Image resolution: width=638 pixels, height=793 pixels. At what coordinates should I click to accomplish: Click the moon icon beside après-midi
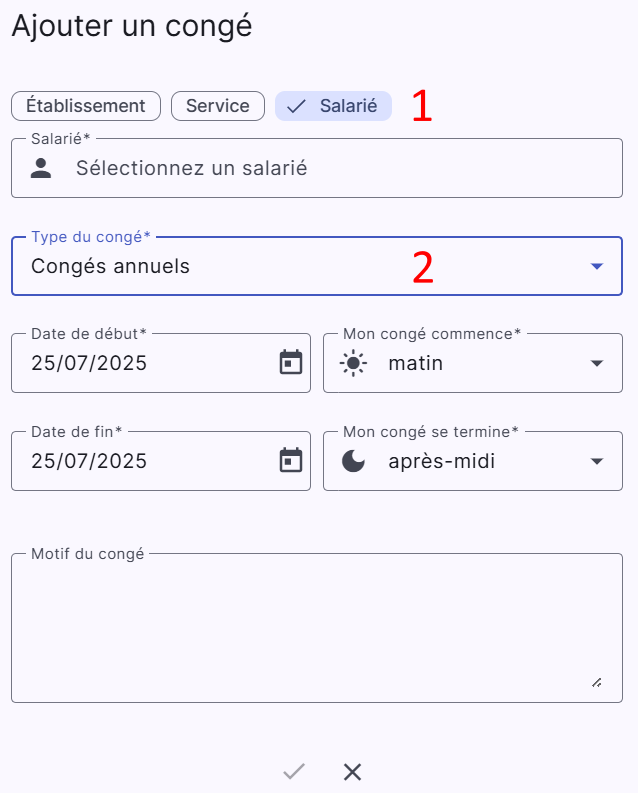pyautogui.click(x=353, y=461)
